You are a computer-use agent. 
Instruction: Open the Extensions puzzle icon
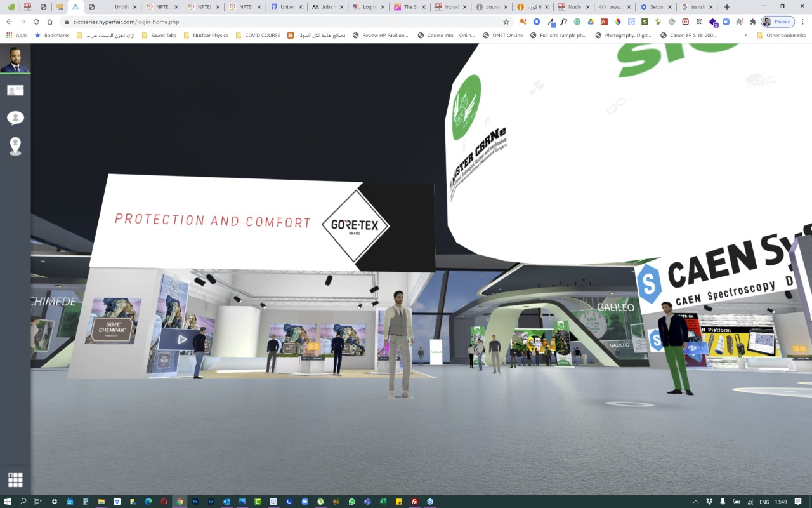point(753,22)
